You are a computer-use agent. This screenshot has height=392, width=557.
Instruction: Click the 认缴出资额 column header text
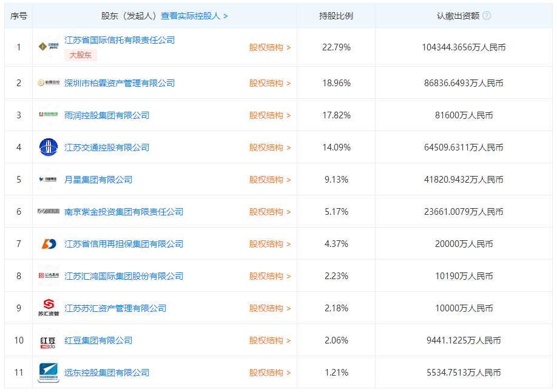tap(458, 16)
